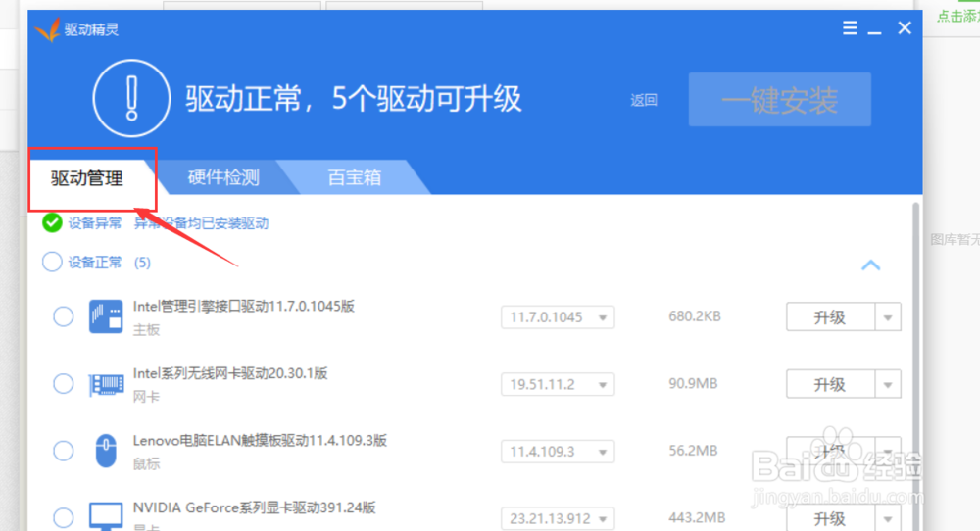Viewport: 980px width, 531px height.
Task: Tick the Intel管理引擎接口驱动 selection circle
Action: (x=63, y=316)
